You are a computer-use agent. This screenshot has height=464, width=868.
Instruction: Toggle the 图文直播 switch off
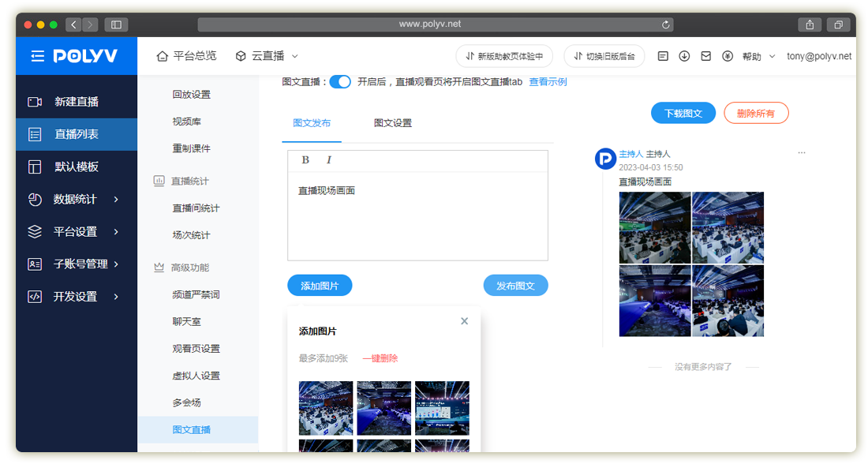340,82
